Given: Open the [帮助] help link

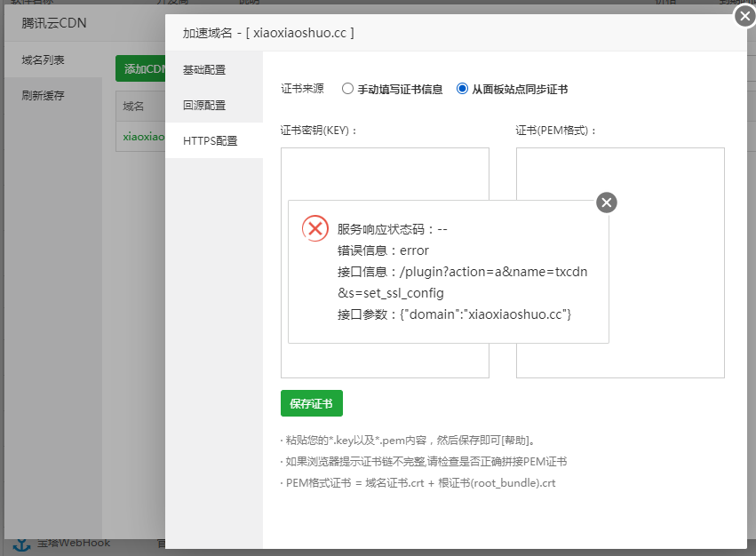Looking at the screenshot, I should coord(515,441).
